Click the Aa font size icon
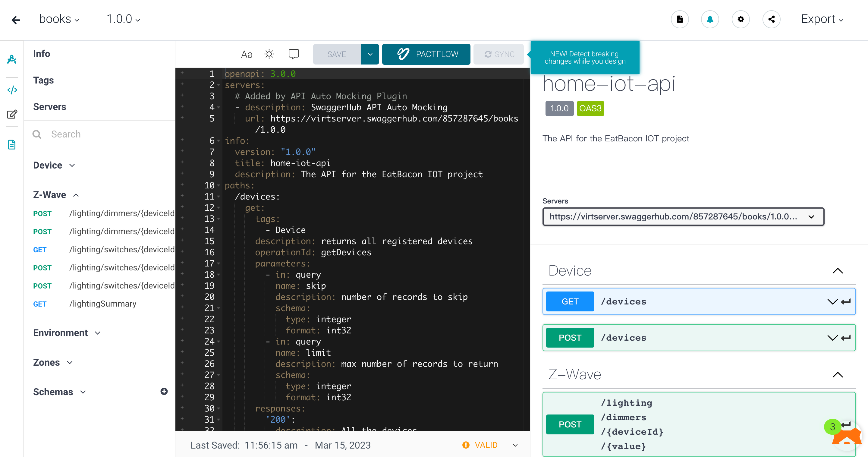The image size is (868, 457). [247, 54]
